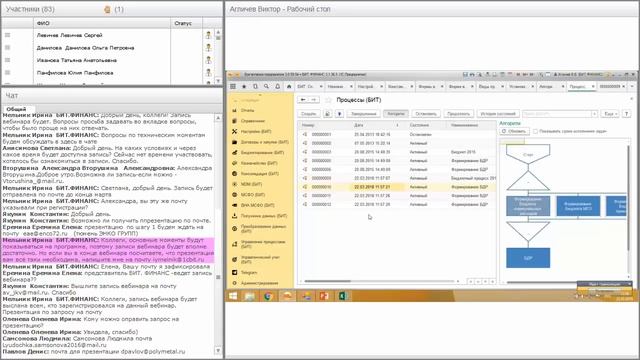Go forward with the right arrow button

click(x=313, y=100)
